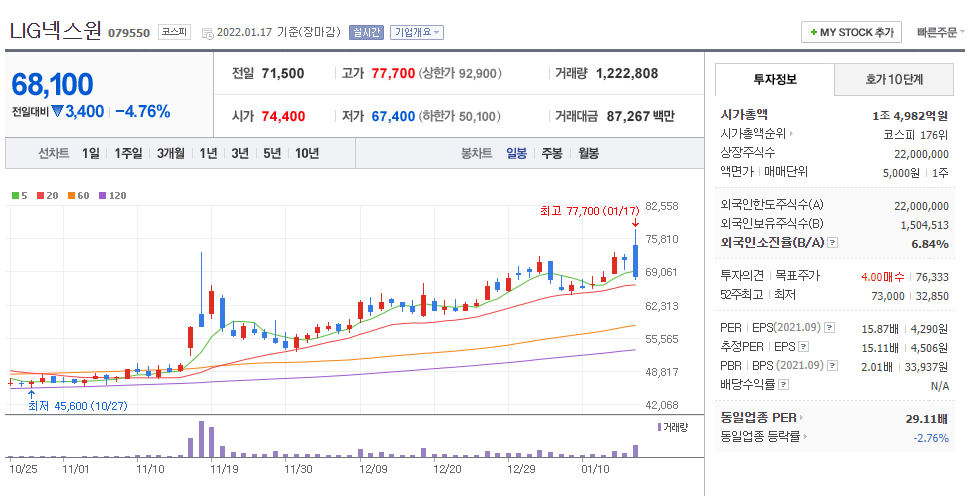969x496 pixels.
Task: Select the 월봉 monthly candle chart
Action: [x=588, y=153]
